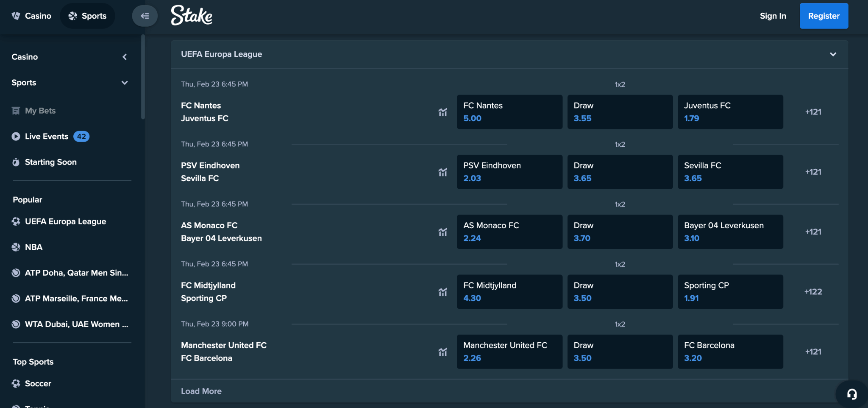Screen dimensions: 868x408
Task: Open AS Monaco vs Bayer 04 Leverkusen match
Action: coord(221,232)
